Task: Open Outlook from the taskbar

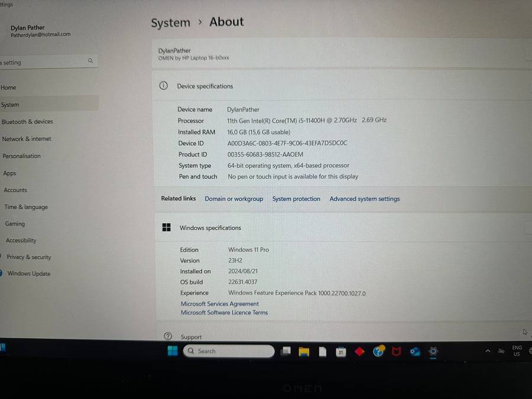Action: 415,352
